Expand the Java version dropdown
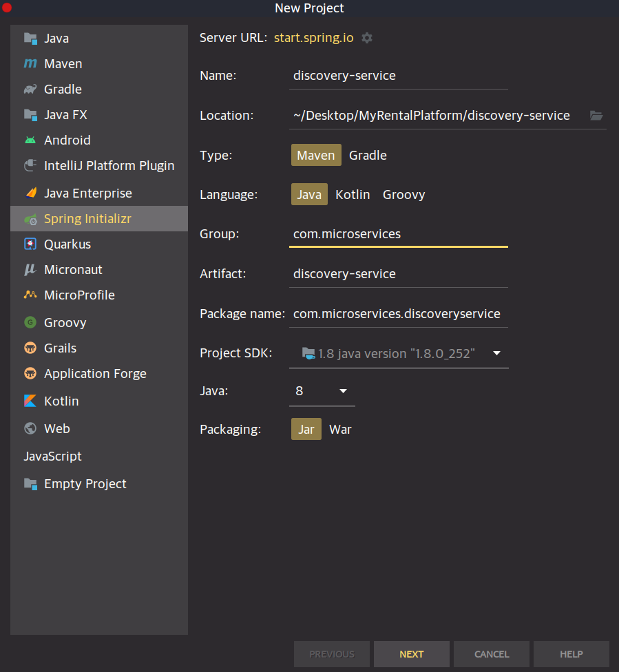The image size is (619, 672). 343,391
